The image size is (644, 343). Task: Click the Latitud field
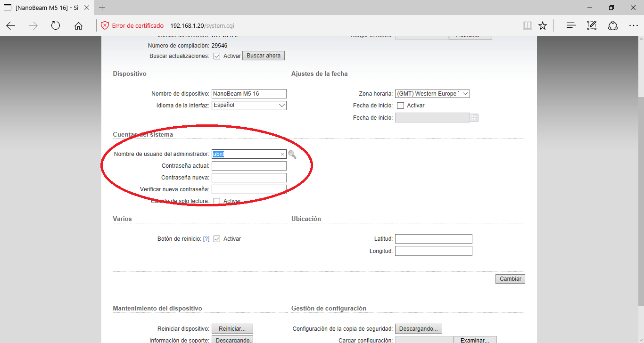click(434, 239)
